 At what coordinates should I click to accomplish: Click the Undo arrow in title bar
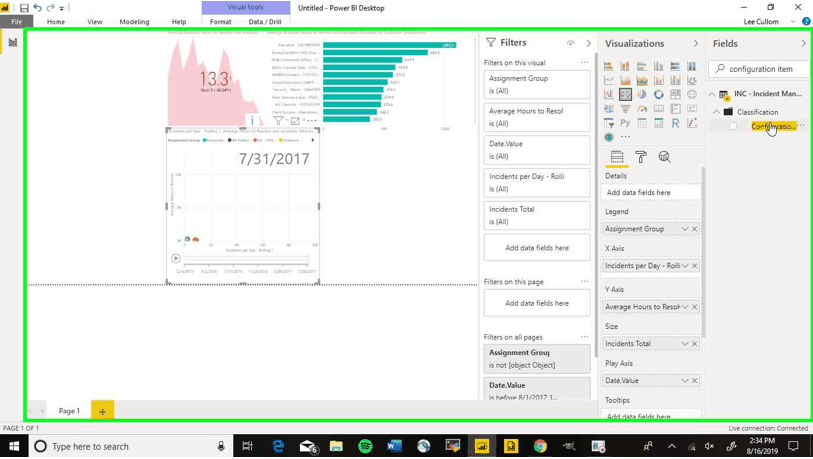[37, 8]
